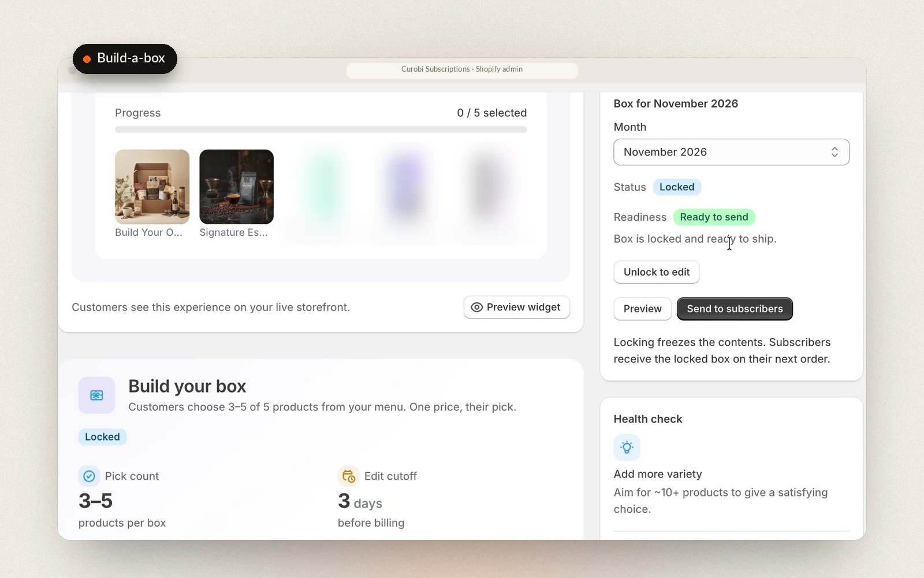Click the products per box caption
Image resolution: width=924 pixels, height=578 pixels.
click(x=122, y=523)
